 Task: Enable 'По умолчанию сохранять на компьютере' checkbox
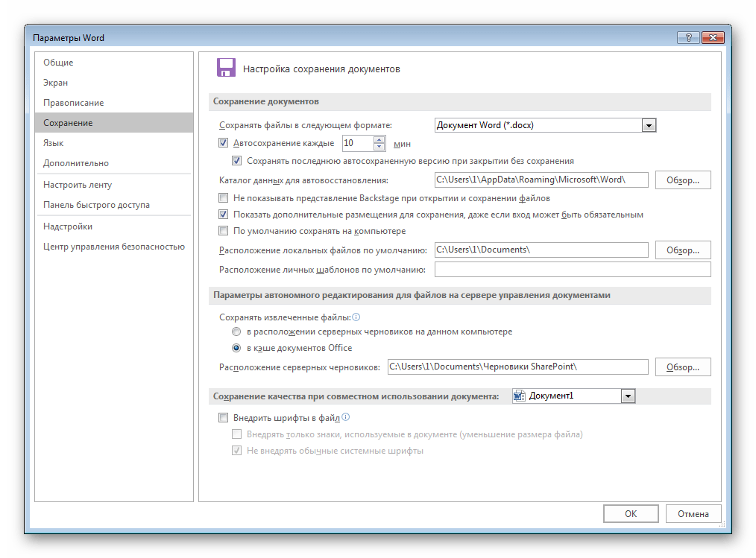pyautogui.click(x=223, y=231)
